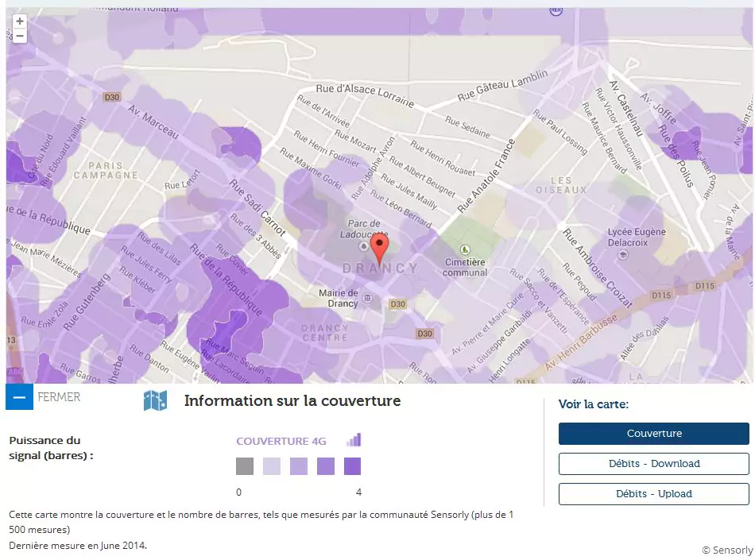Click the FERMER label to close the panel
Screen dimensions: 755x560
tap(59, 396)
